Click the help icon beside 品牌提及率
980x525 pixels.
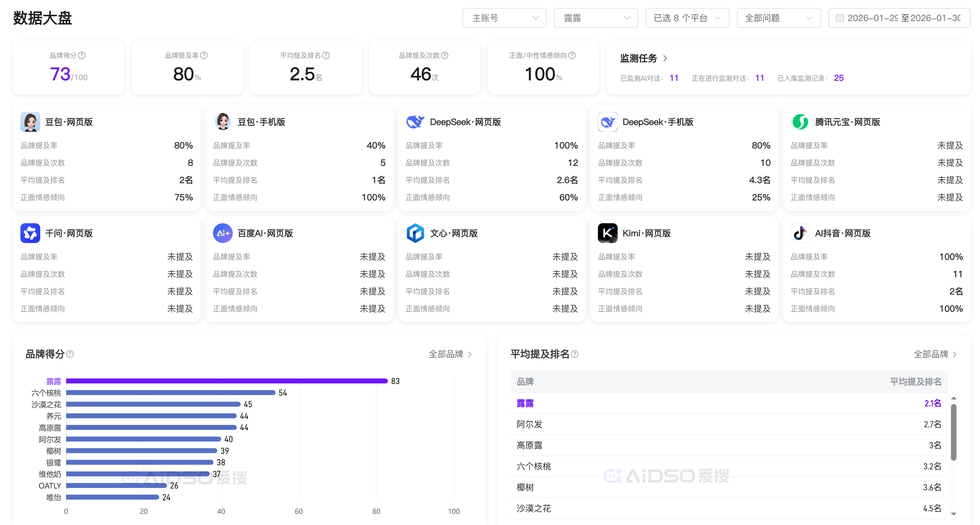coord(204,56)
